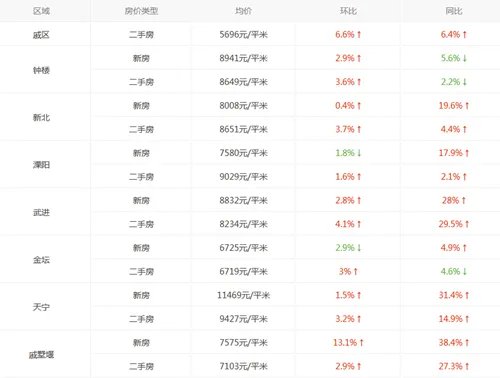Click the 19.6% 同比 value
This screenshot has height=378, width=500.
click(x=454, y=105)
